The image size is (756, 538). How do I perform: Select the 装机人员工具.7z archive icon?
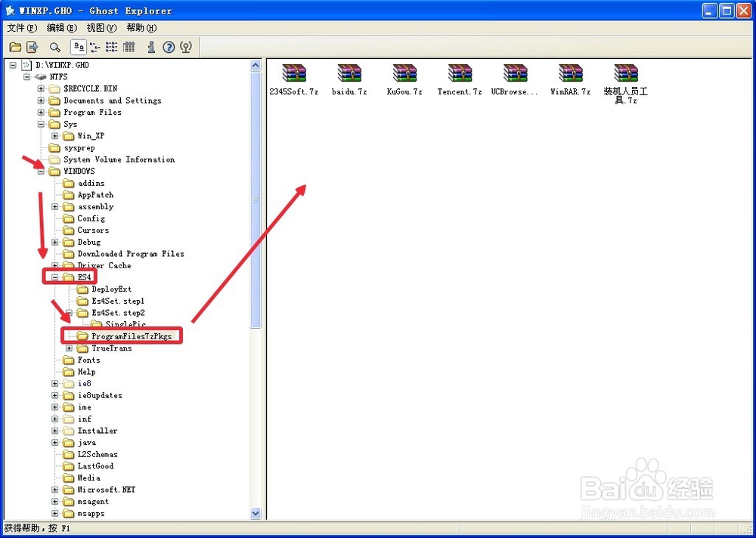[626, 73]
